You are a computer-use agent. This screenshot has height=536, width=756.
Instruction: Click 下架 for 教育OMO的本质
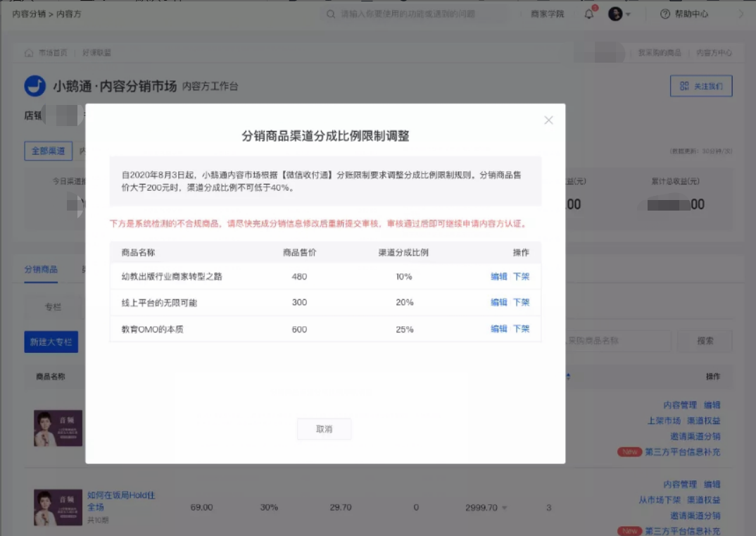coord(521,328)
